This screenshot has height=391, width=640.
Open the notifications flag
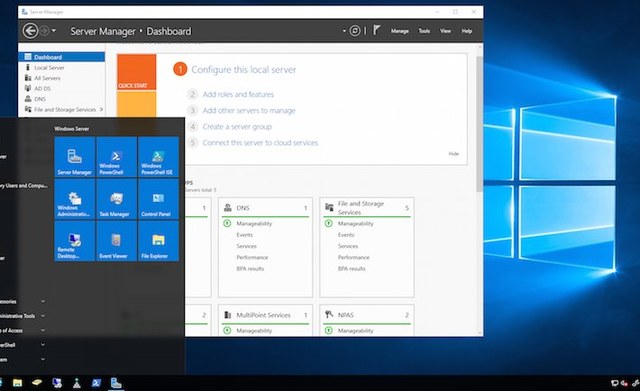point(376,30)
